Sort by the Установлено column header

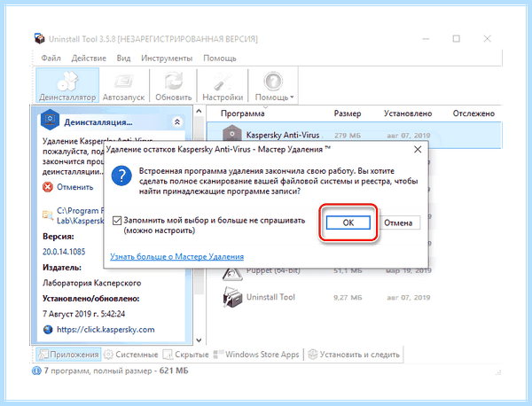point(408,113)
